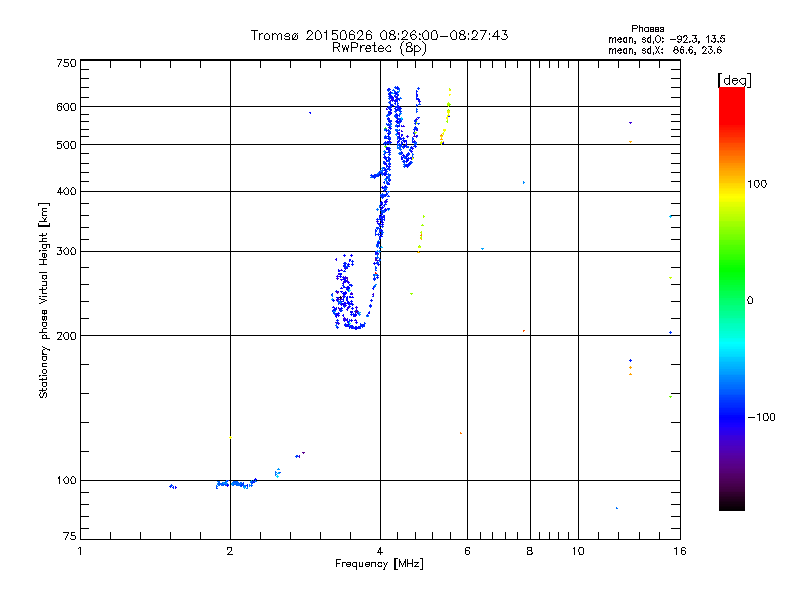
Task: Click the colorbar tick label '100'
Action: tap(757, 184)
